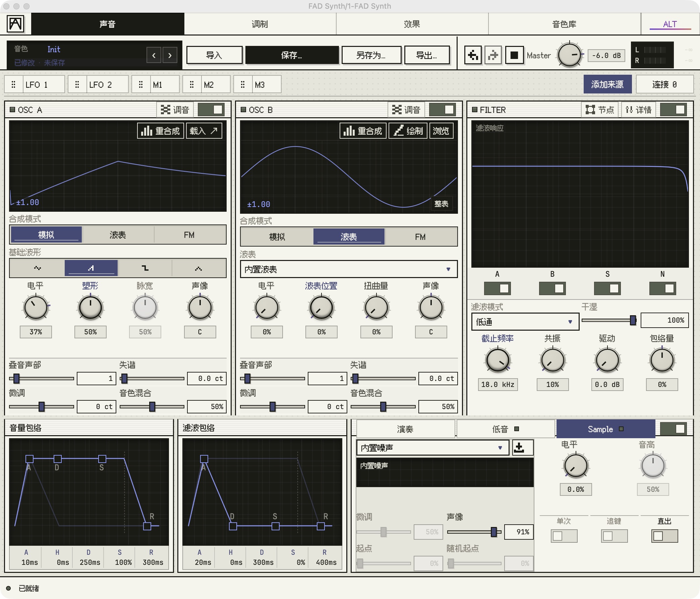
Task: Open the 低音 sub tab
Action: pos(506,429)
